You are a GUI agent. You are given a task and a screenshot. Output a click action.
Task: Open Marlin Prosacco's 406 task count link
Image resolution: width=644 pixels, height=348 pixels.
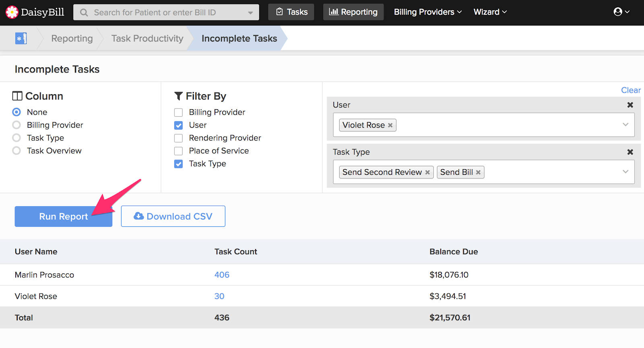tap(222, 275)
